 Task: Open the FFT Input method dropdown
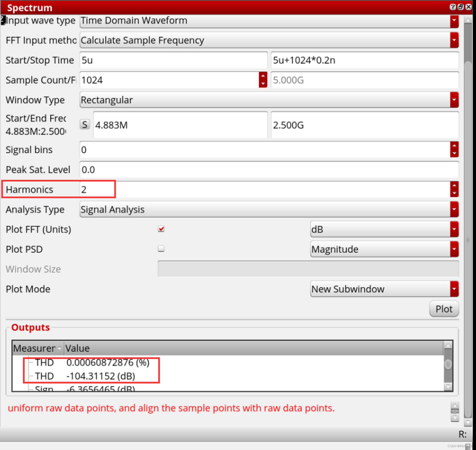(269, 40)
